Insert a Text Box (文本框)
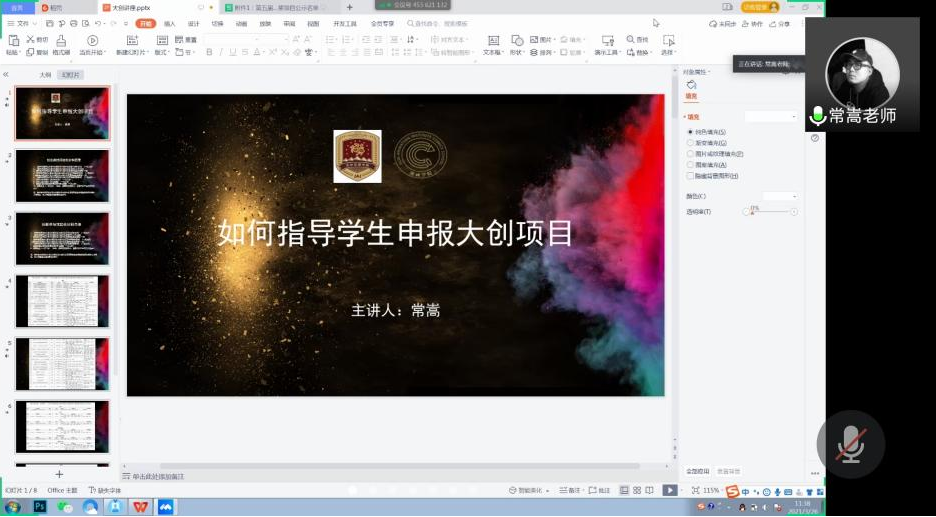The width and height of the screenshot is (936, 517). tap(491, 41)
